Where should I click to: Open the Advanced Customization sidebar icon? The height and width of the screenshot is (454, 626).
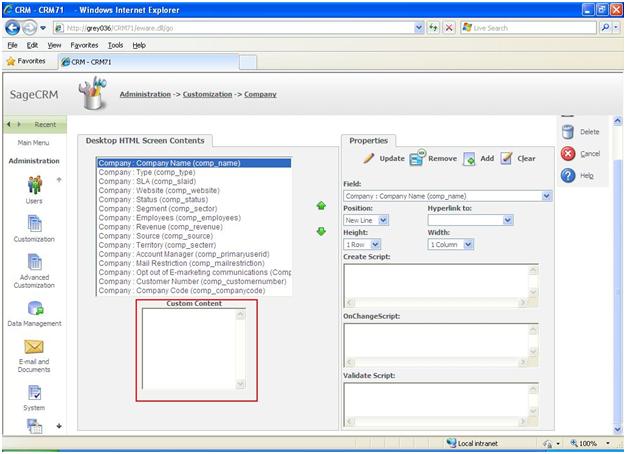[34, 262]
